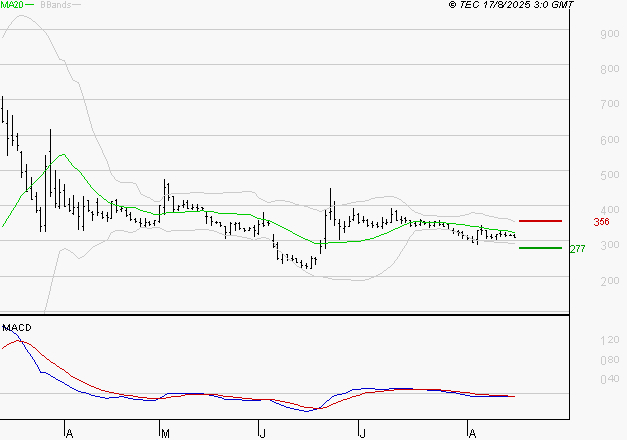Select the M month label on time axis
Screen dimensions: 627x440
pos(164,433)
